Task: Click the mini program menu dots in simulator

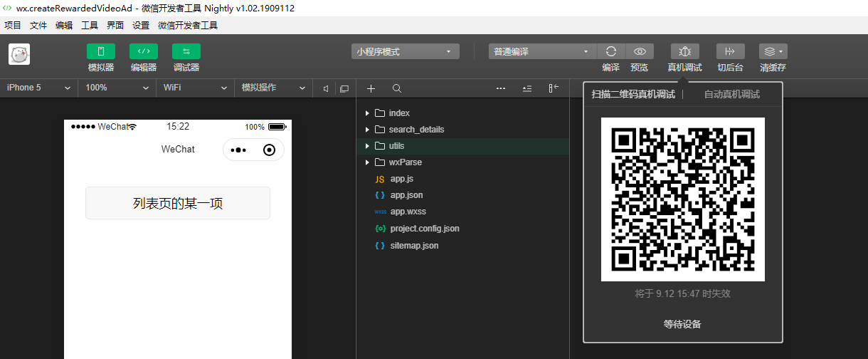Action: pos(238,150)
